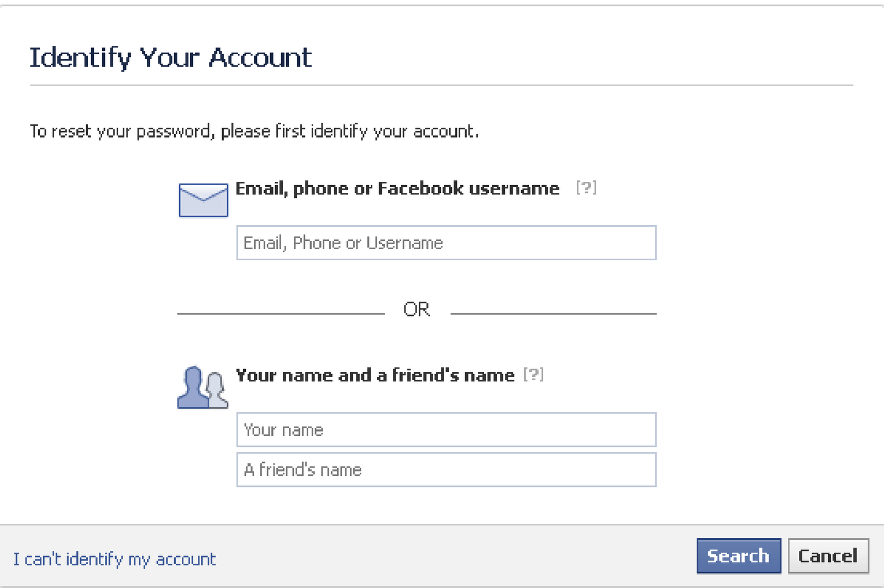Click the Your name and a friend's name label
The width and height of the screenshot is (884, 588).
pyautogui.click(x=375, y=375)
